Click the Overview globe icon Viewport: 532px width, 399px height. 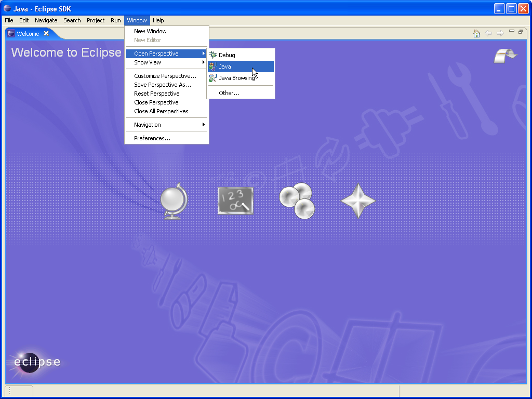coord(173,201)
